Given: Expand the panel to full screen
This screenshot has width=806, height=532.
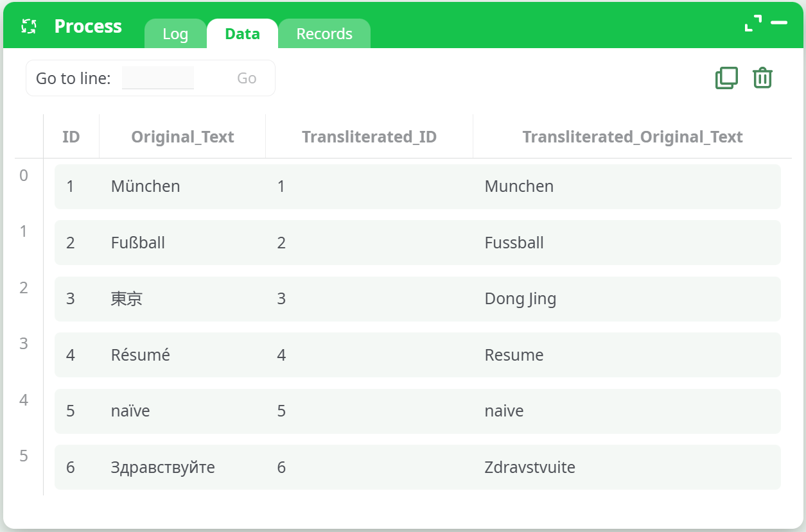Looking at the screenshot, I should tap(753, 24).
